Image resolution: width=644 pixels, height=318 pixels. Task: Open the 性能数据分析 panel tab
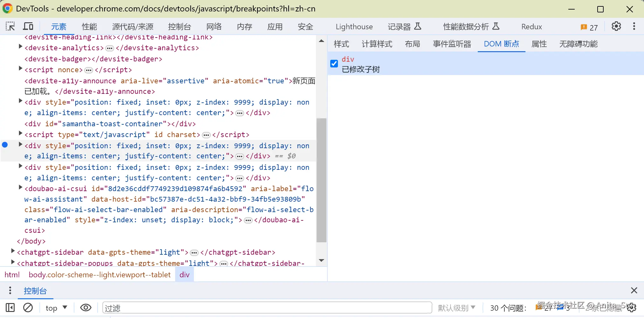coord(471,27)
